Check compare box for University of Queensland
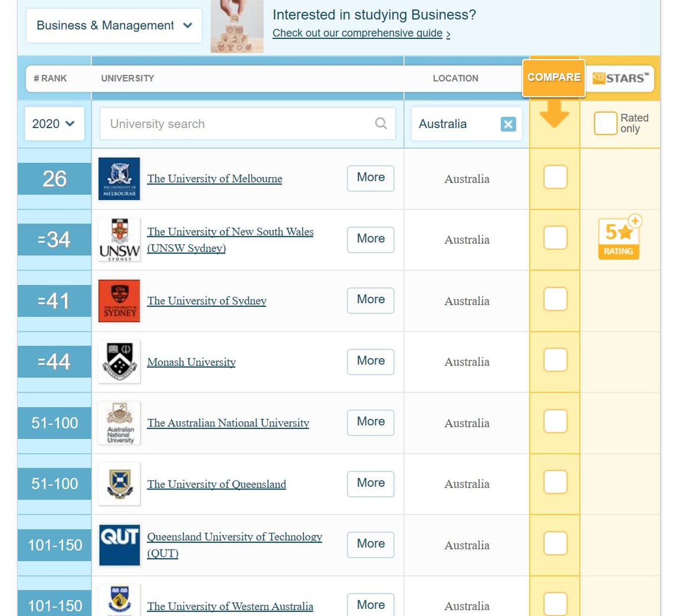Screen dimensions: 676x616 (555, 482)
